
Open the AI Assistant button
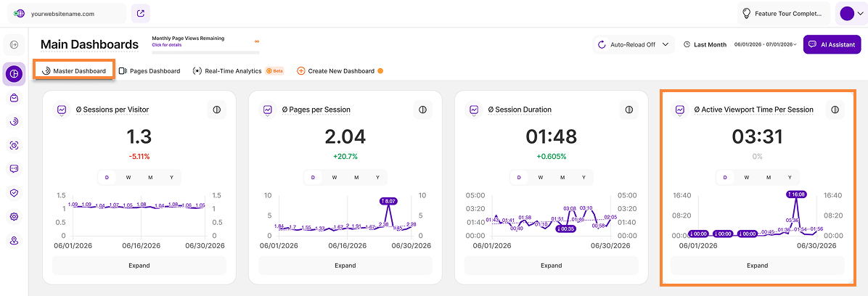pyautogui.click(x=832, y=45)
